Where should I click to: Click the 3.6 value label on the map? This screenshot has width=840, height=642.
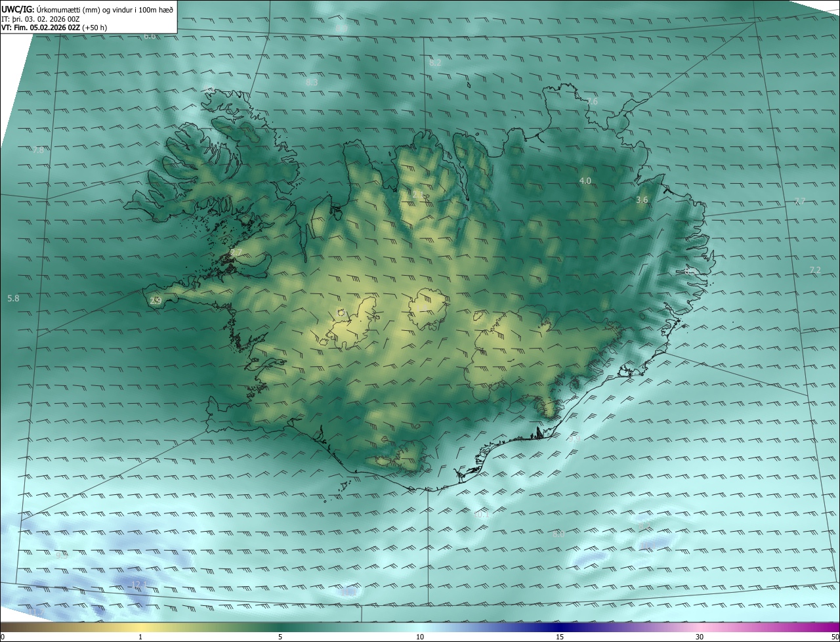(x=642, y=200)
